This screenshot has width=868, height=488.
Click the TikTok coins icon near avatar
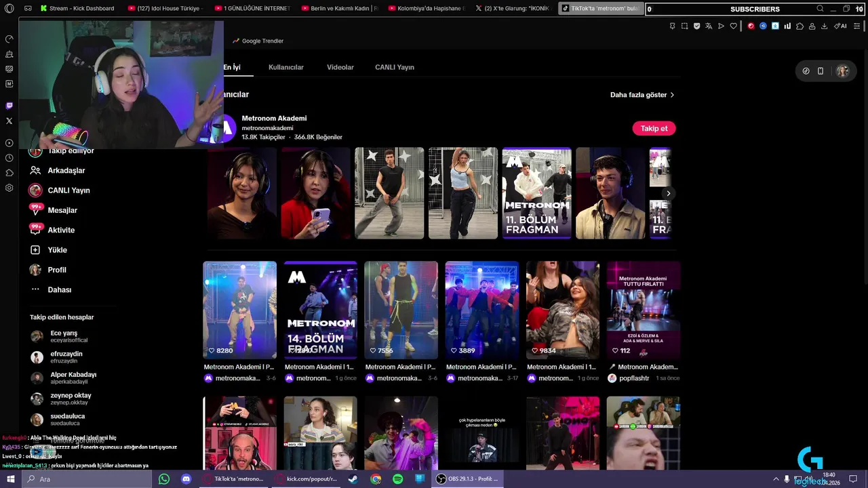[806, 70]
